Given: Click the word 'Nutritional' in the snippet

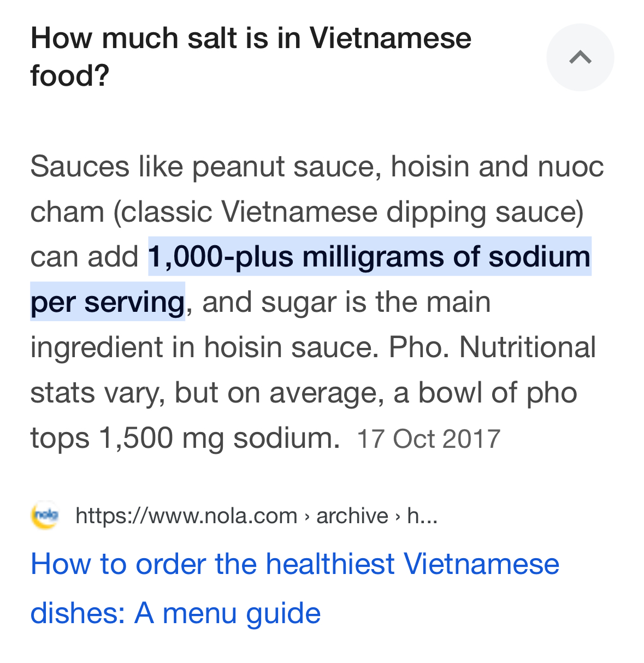Looking at the screenshot, I should pos(528,347).
